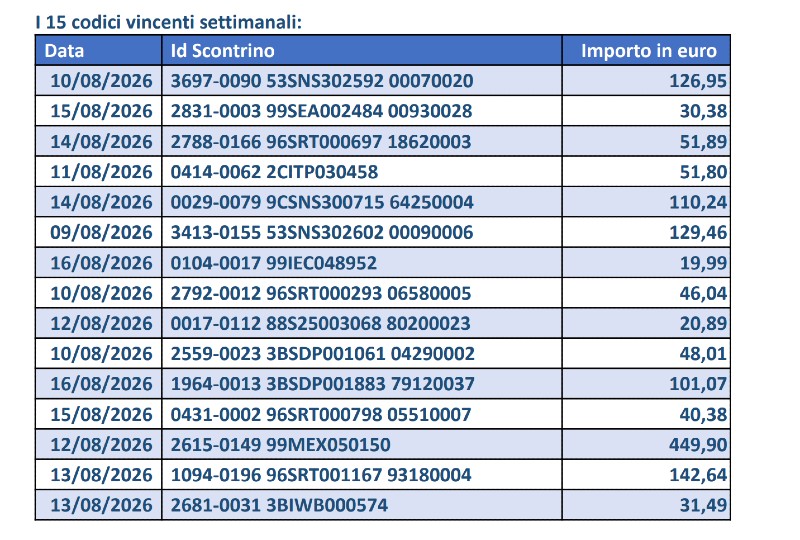Click the amount 48,01 cell
The width and height of the screenshot is (800, 540).
click(x=646, y=353)
